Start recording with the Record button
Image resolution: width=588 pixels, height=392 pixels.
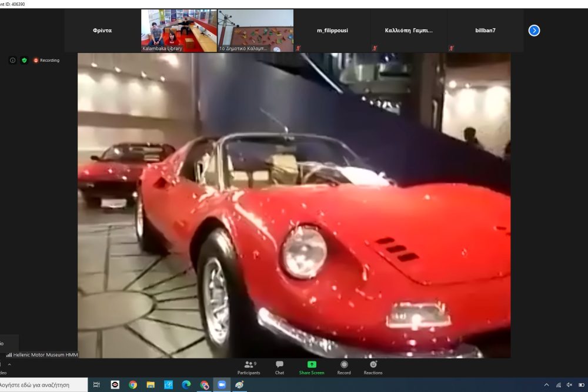[344, 367]
